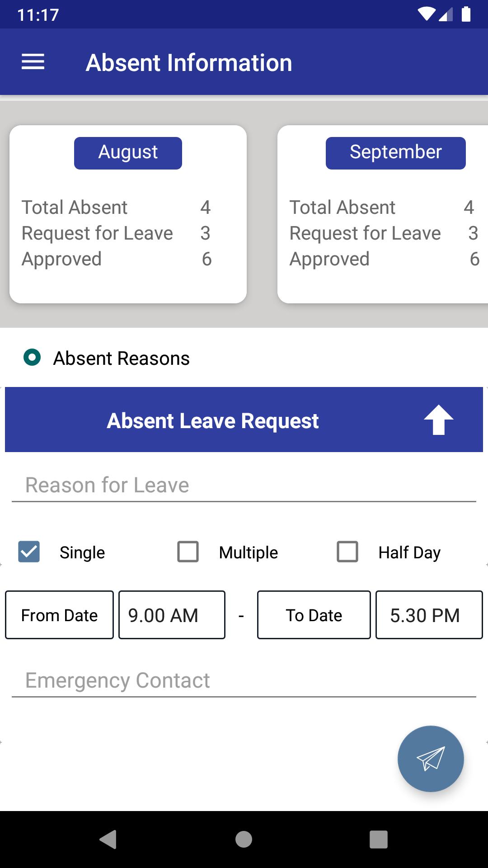Enable the Half Day checkbox
Viewport: 488px width, 868px height.
(347, 552)
